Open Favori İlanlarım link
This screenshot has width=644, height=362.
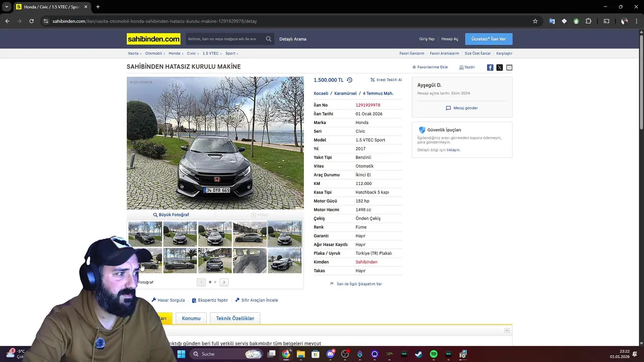412,53
